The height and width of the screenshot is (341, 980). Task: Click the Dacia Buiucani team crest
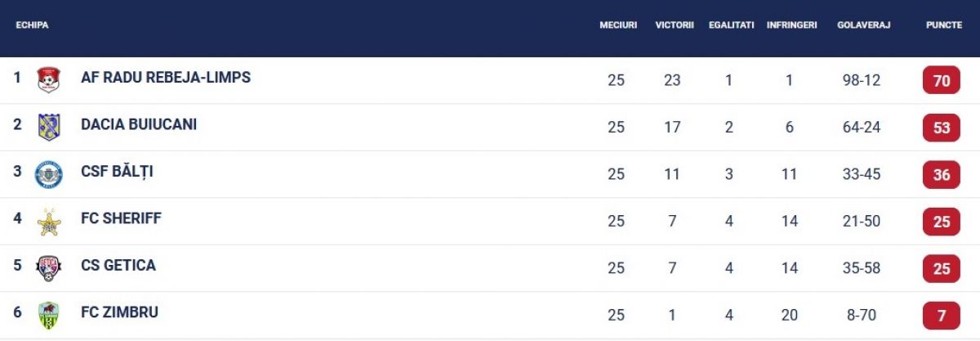click(x=49, y=127)
